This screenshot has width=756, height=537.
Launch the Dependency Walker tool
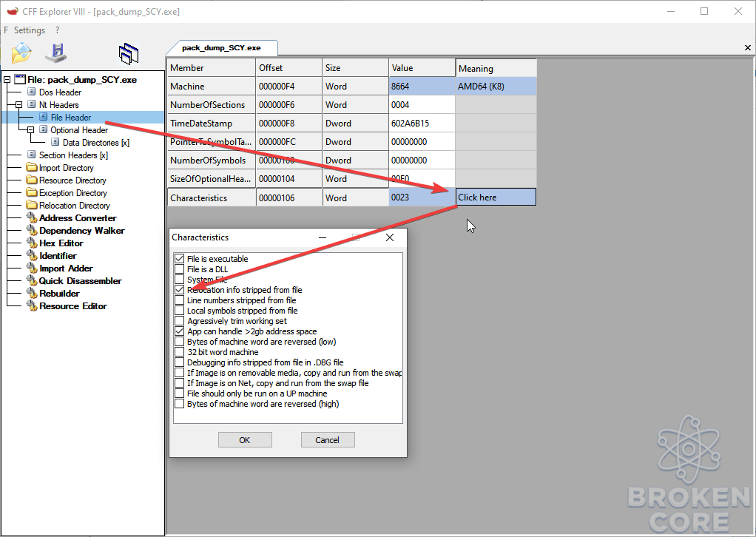pos(81,231)
